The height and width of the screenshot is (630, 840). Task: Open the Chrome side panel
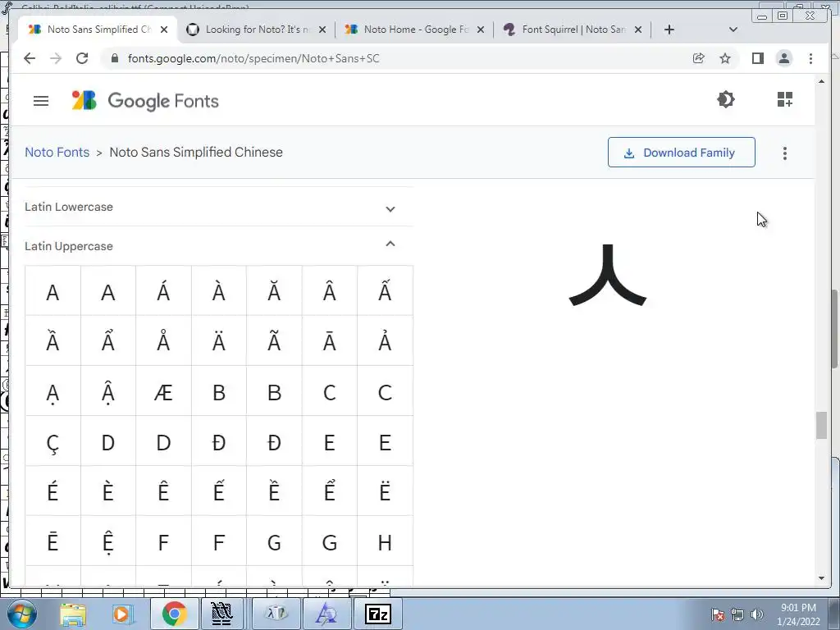pos(757,58)
